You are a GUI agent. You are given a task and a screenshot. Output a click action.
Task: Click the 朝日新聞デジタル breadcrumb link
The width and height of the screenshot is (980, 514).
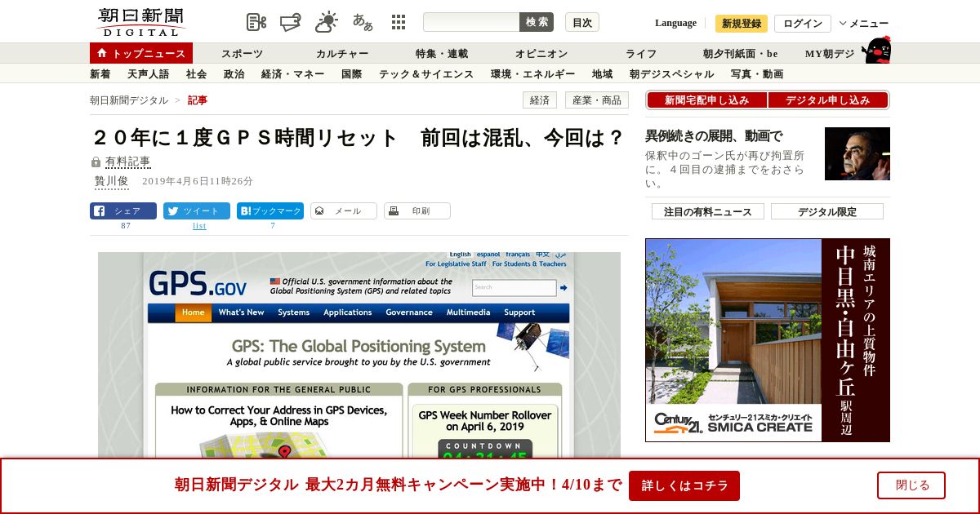129,100
